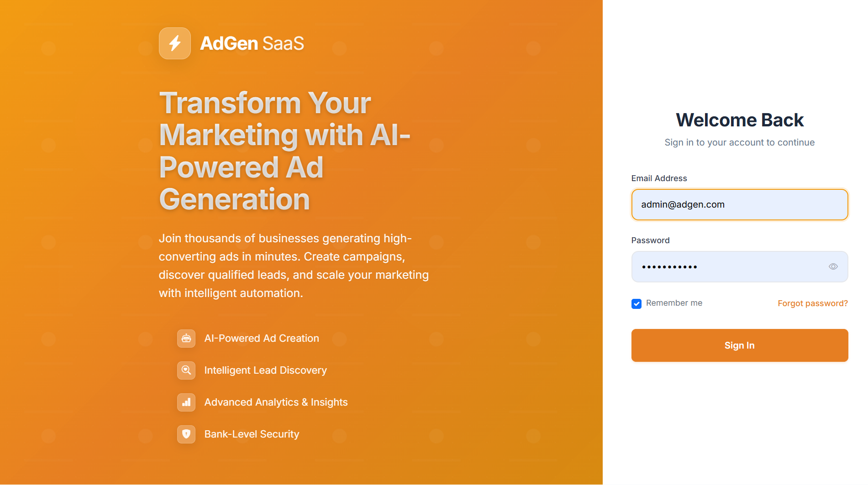868x485 pixels.
Task: Click the Email Address field label
Action: 659,178
